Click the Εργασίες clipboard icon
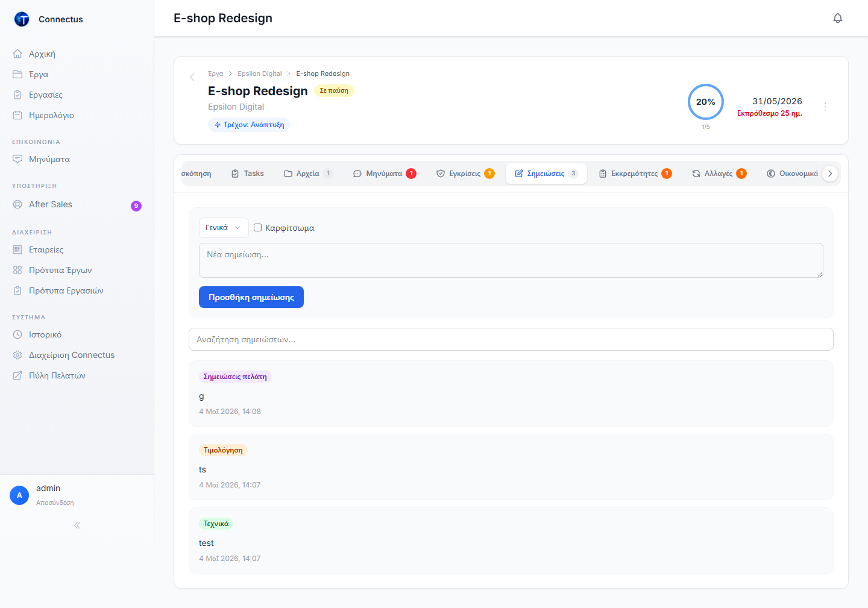This screenshot has height=608, width=868. point(17,95)
